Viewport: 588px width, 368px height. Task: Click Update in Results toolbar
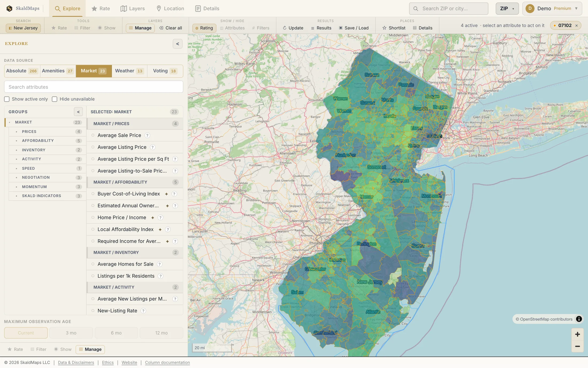coord(293,28)
